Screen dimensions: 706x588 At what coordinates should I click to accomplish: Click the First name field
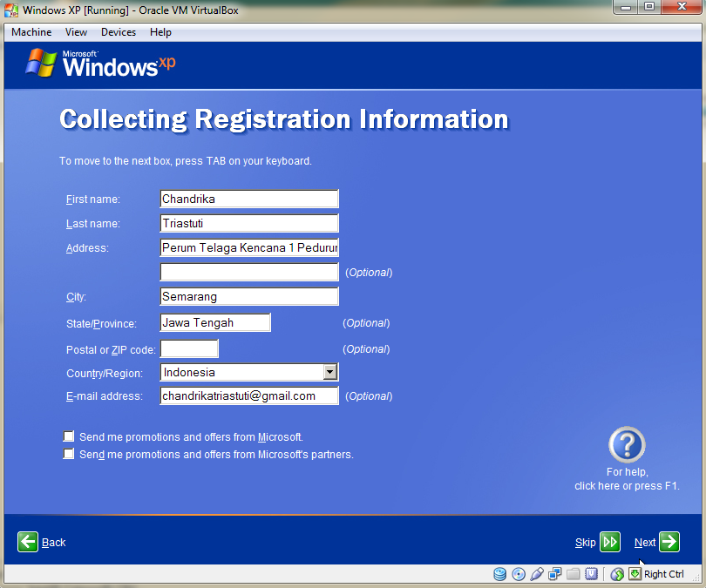coord(249,199)
